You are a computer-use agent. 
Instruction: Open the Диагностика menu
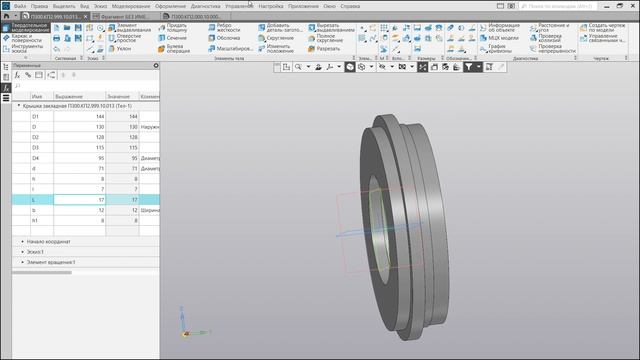pos(205,6)
